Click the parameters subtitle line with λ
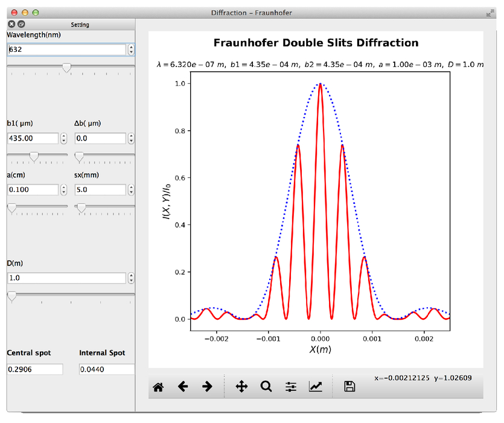This screenshot has width=504, height=423. point(320,65)
